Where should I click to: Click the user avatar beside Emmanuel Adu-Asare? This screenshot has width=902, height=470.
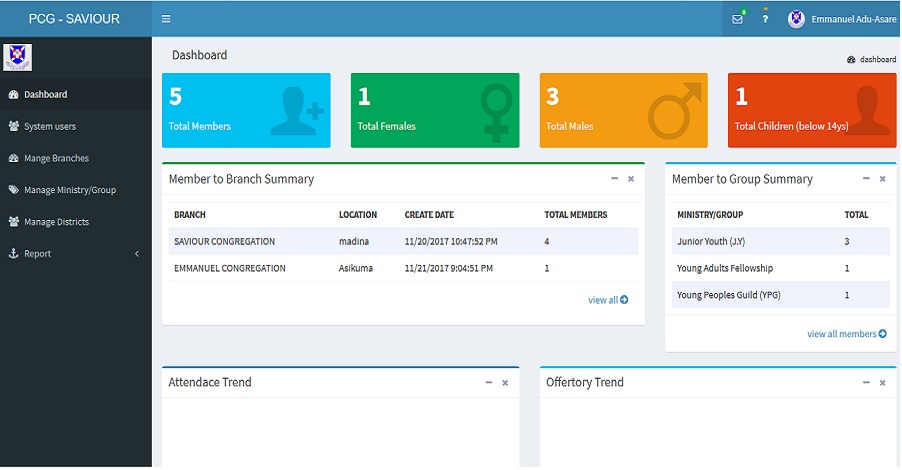pyautogui.click(x=796, y=19)
